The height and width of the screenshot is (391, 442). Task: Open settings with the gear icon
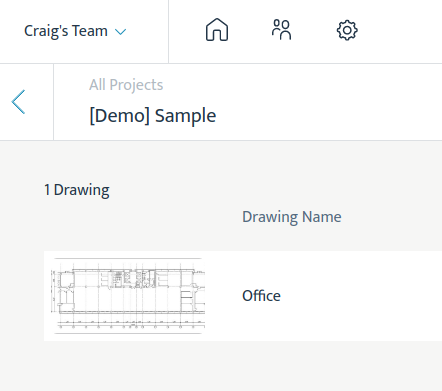(x=347, y=30)
